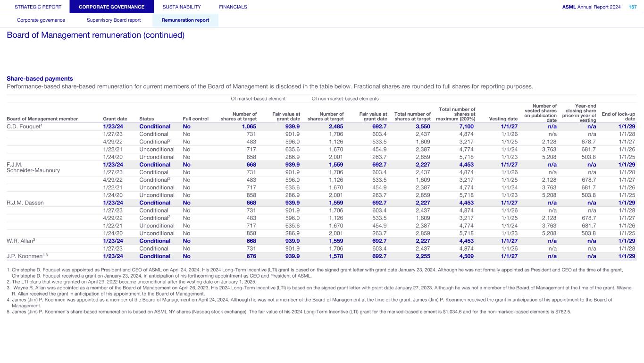Select the Remuneration report sub-tab

(185, 20)
